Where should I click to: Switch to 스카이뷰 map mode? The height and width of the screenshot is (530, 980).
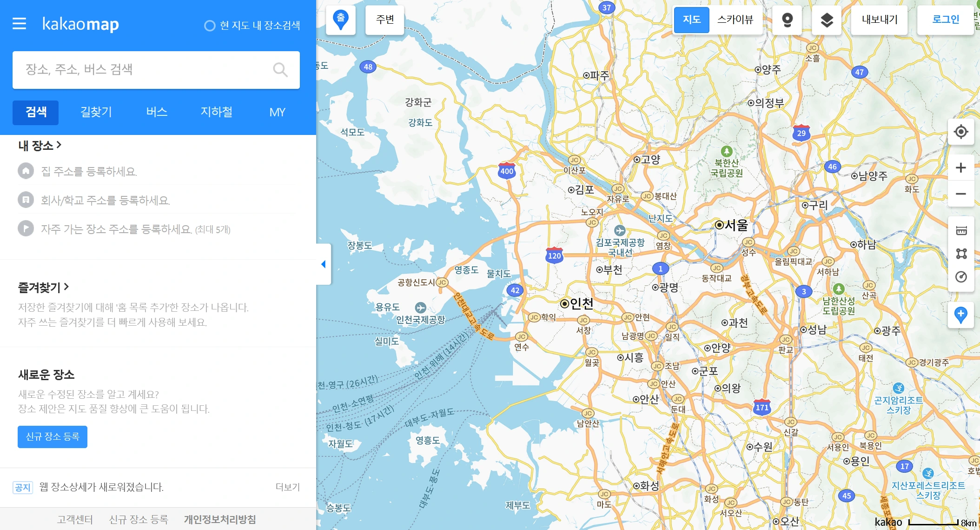click(x=735, y=20)
